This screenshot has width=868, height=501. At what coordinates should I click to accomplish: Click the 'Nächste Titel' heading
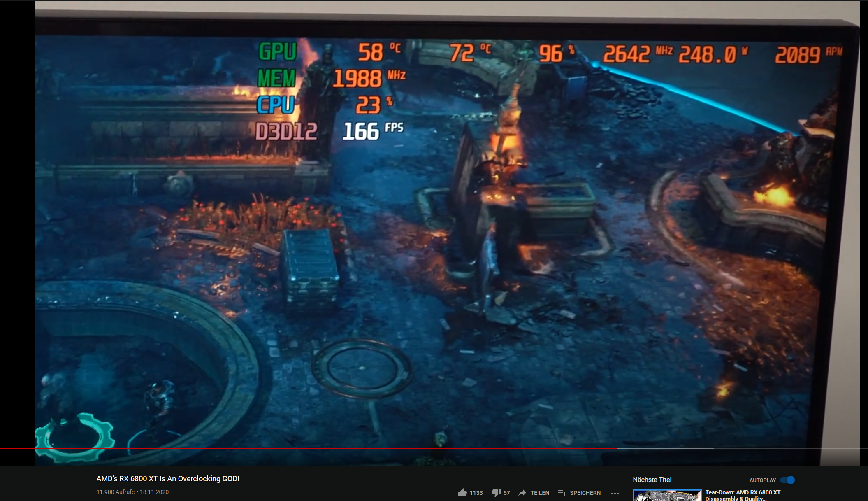[652, 479]
